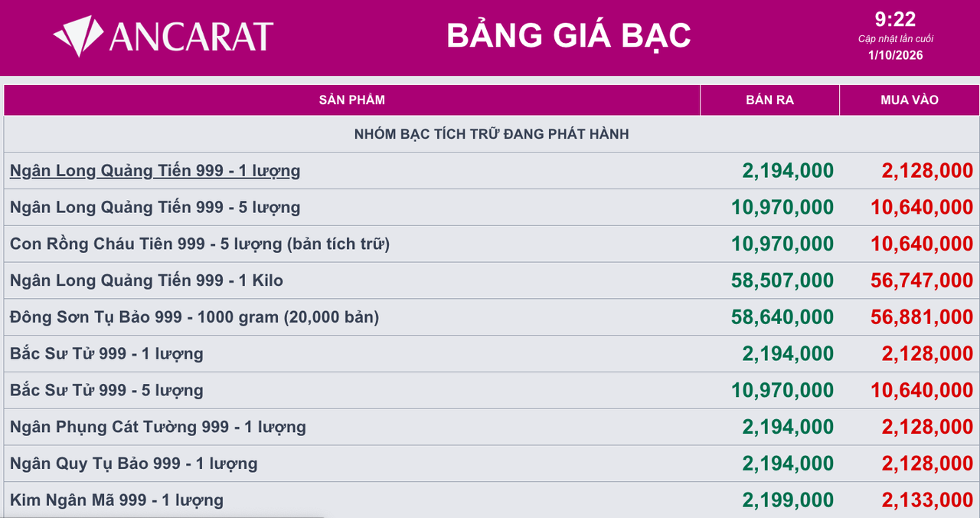Screen dimensions: 980x518
Task: Click Bắc Sư Tử 999 - 5 lượng product
Action: click(x=106, y=391)
